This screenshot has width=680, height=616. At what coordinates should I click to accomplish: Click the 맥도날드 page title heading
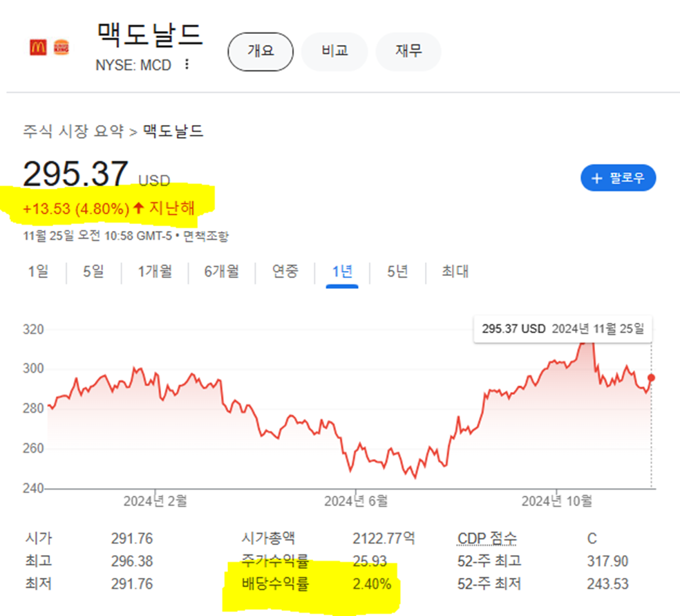click(150, 35)
